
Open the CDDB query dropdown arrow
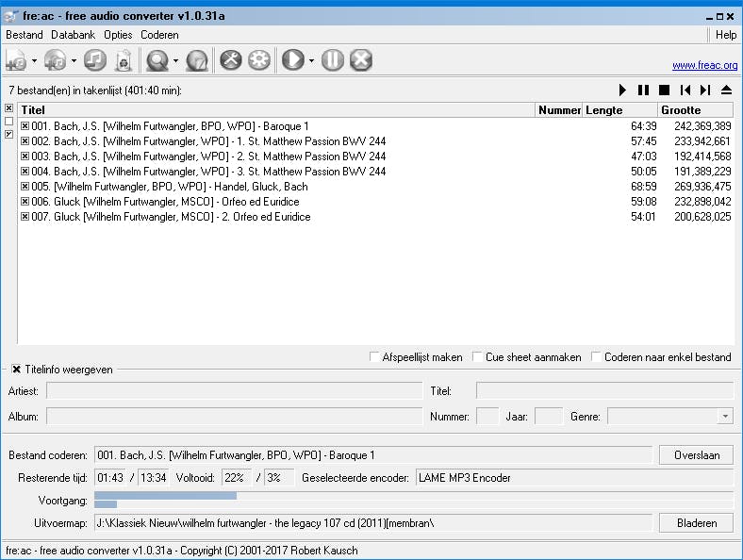pos(175,60)
